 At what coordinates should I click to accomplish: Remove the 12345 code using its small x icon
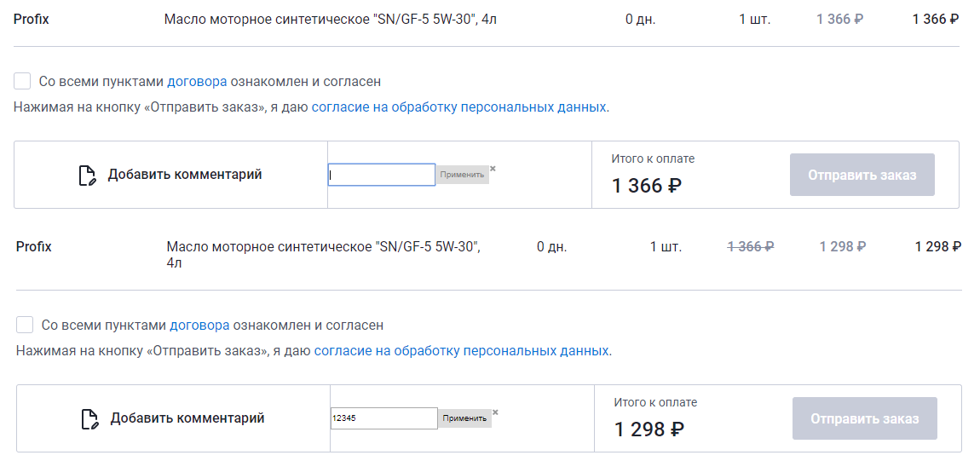pos(495,412)
